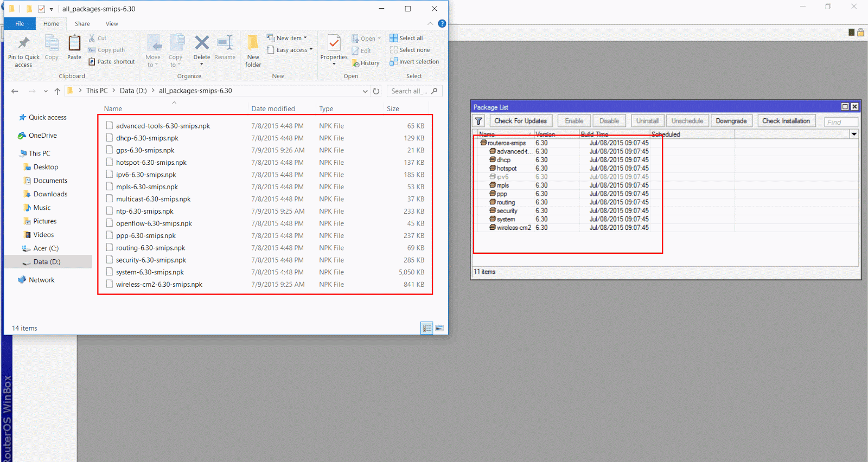Maximize the Package List window
This screenshot has height=462, width=868.
click(845, 107)
